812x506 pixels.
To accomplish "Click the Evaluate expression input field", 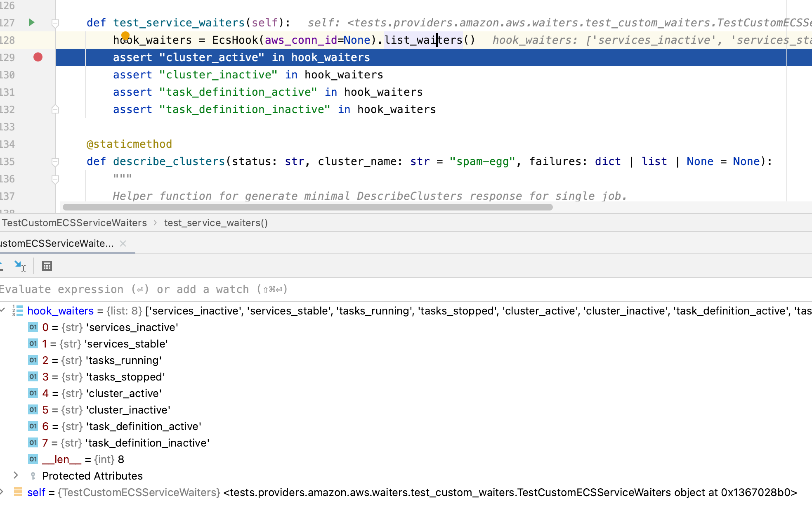I will (x=406, y=289).
